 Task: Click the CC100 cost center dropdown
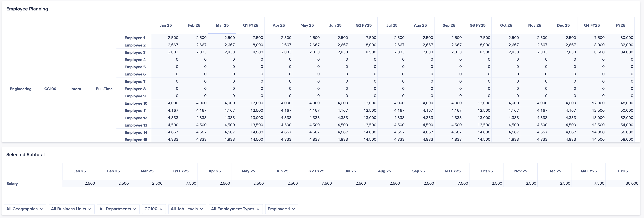tap(154, 209)
